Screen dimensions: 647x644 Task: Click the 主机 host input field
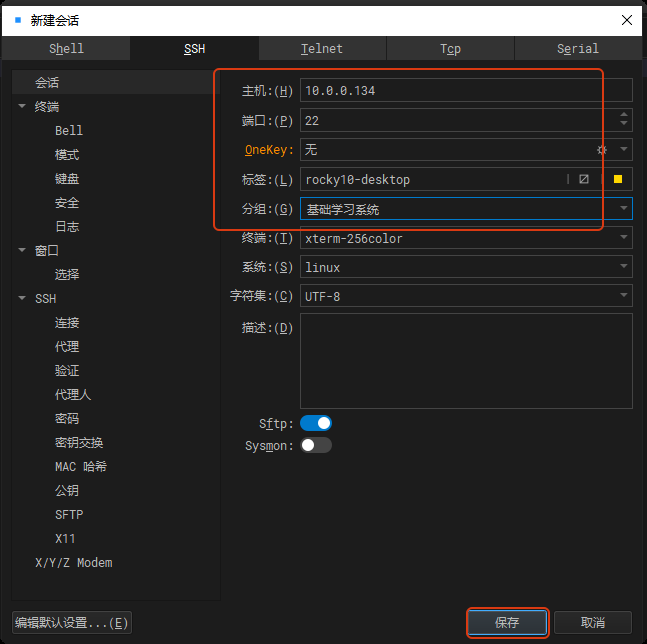click(466, 90)
